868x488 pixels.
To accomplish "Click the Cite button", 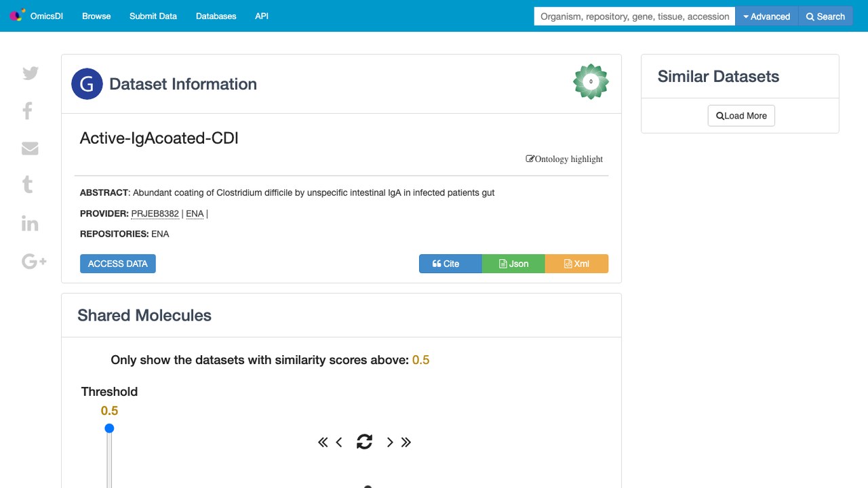I will 450,264.
